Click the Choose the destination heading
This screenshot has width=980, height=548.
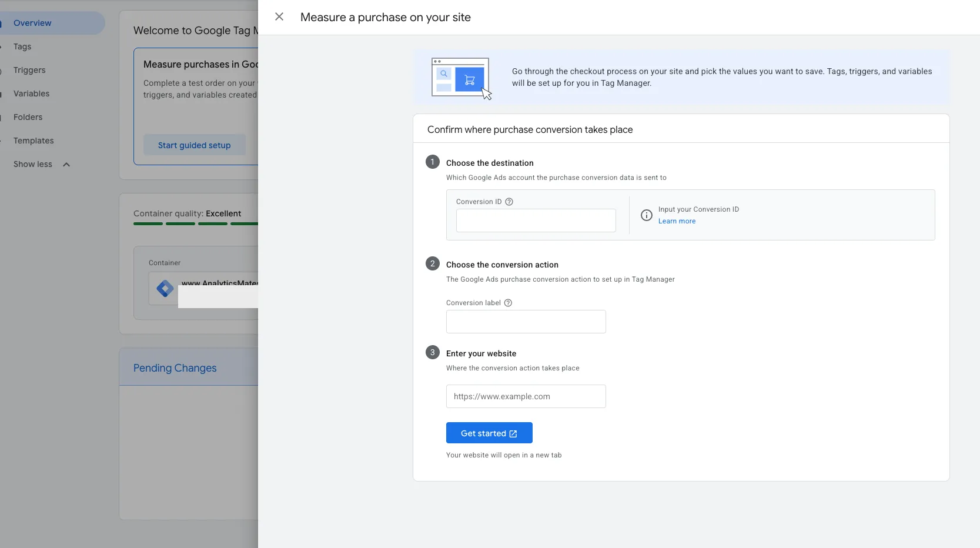click(x=490, y=163)
